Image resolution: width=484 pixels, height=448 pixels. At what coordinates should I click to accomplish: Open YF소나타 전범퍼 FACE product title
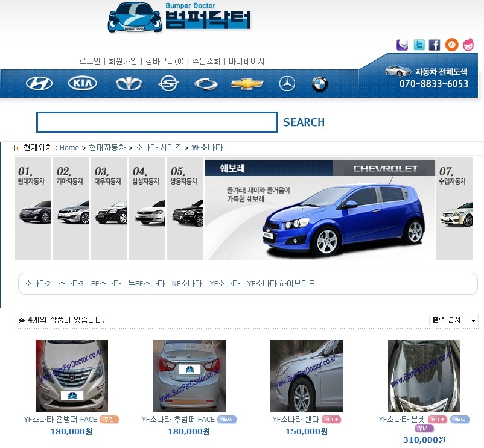60,420
